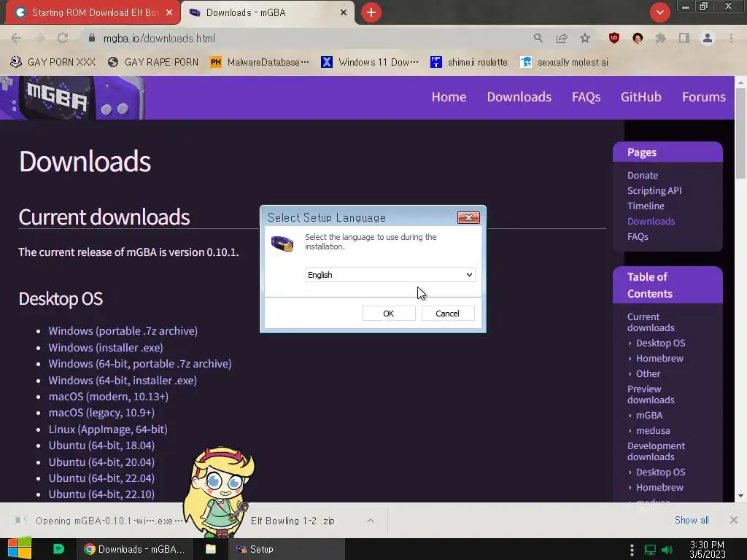
Task: Open the shimeji roulette bookmark
Action: (x=469, y=63)
